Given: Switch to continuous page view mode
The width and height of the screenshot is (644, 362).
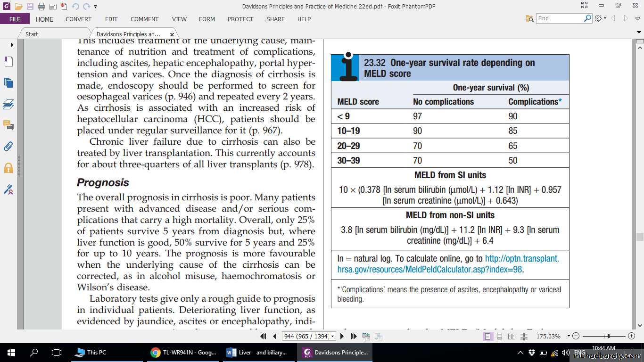Looking at the screenshot, I should (x=500, y=336).
